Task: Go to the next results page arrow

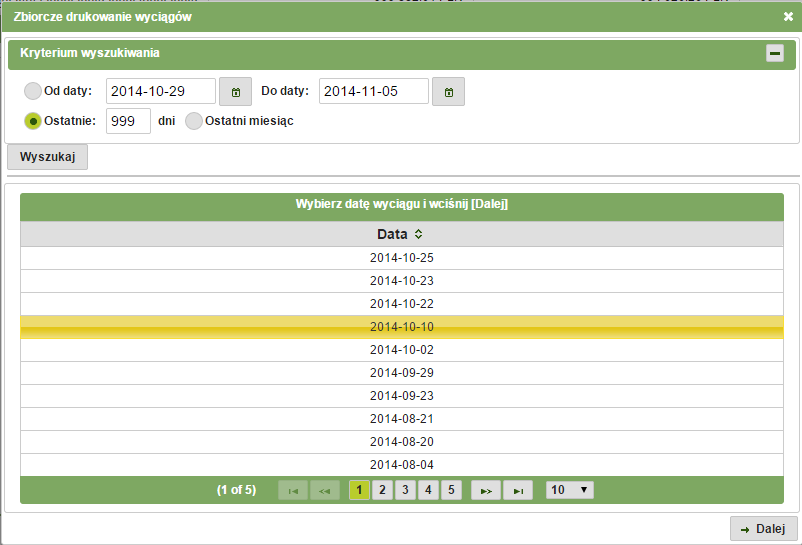Action: click(x=486, y=490)
